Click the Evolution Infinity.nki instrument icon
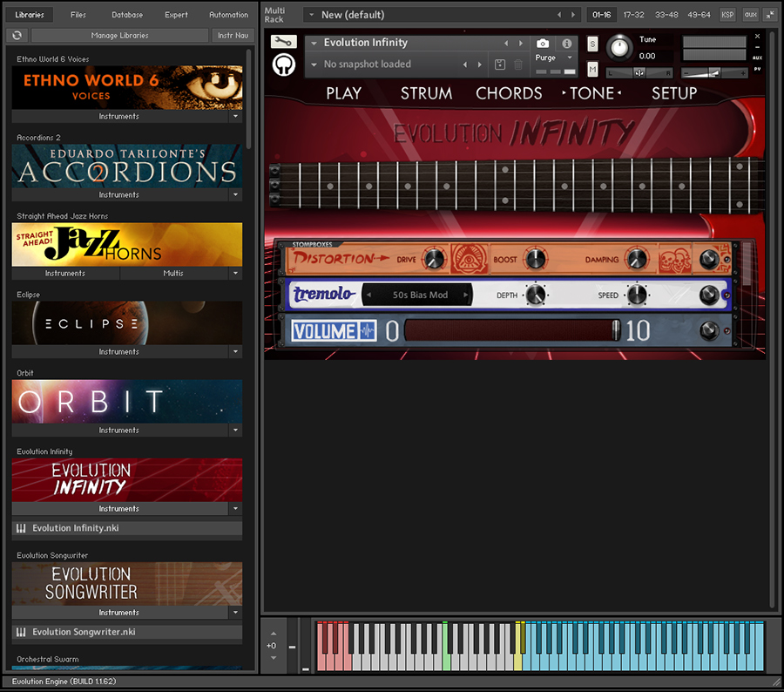This screenshot has width=784, height=692. (21, 528)
